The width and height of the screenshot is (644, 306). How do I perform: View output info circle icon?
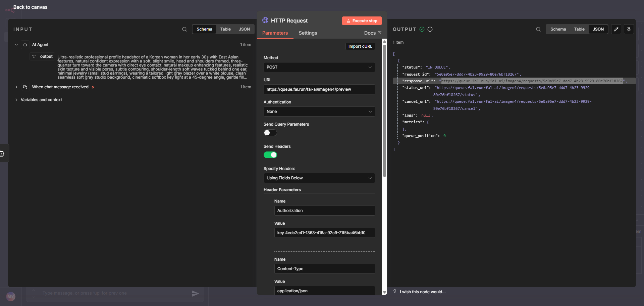click(430, 29)
